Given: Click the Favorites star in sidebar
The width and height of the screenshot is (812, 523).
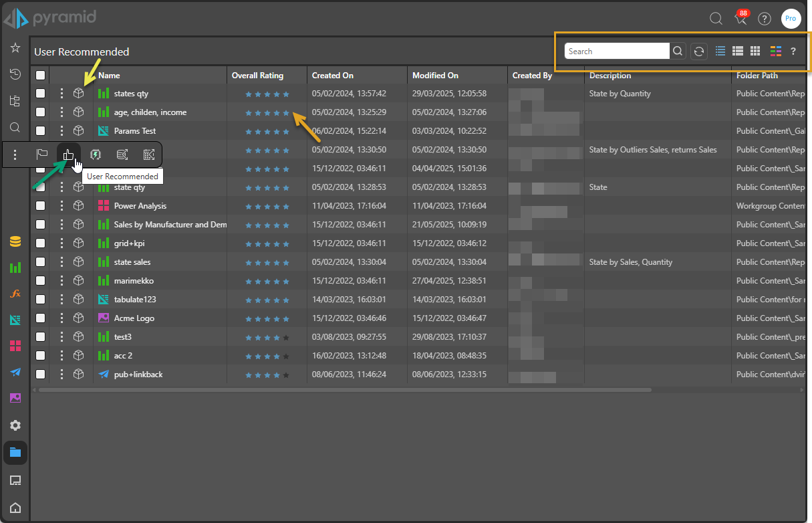Looking at the screenshot, I should pyautogui.click(x=15, y=48).
